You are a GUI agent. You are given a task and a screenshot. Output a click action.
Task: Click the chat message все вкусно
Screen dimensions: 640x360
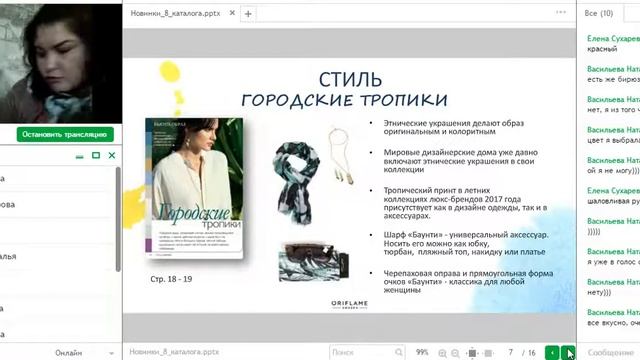pos(613,323)
